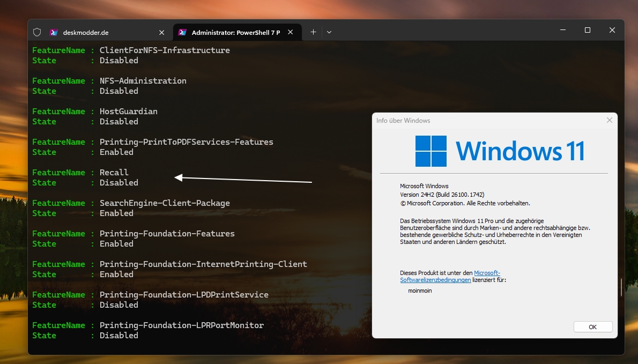Click Disabled state under ClientForNFS-Infrastructure

click(x=119, y=60)
